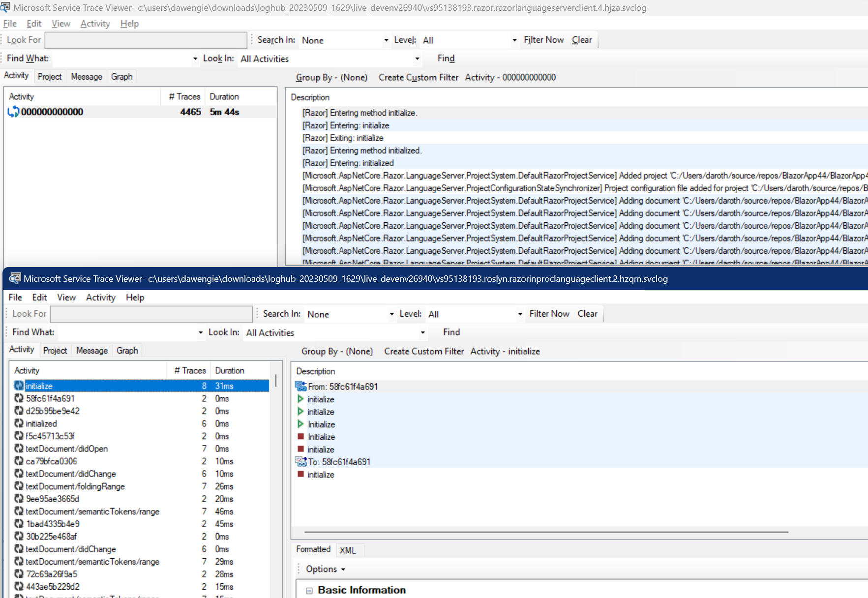Click the transfer icon beside "To: 58fc61f4a691"
The image size is (868, 598).
point(300,461)
